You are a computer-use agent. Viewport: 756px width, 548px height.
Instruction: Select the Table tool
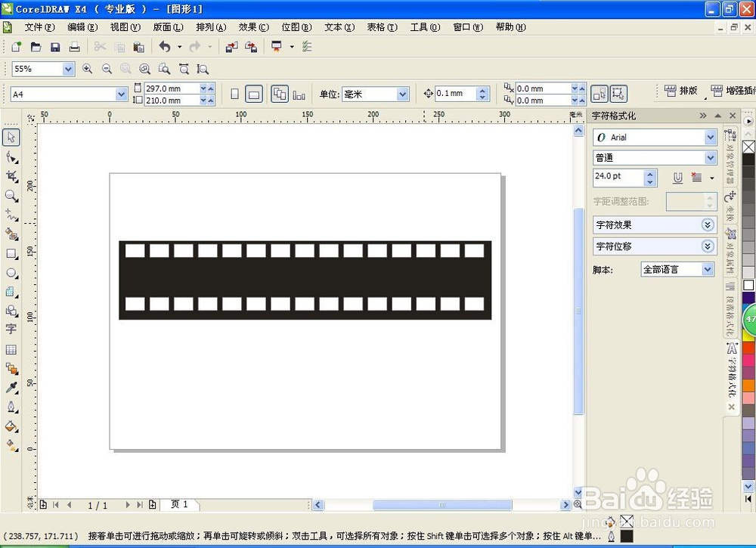[x=11, y=349]
